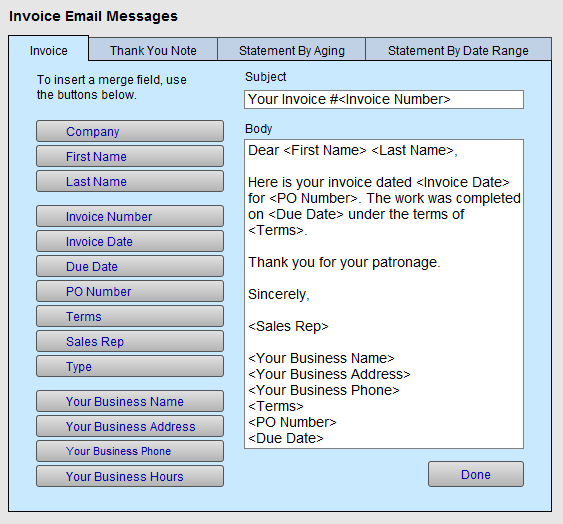Click the Your Business Name button
This screenshot has height=524, width=563.
[x=130, y=401]
